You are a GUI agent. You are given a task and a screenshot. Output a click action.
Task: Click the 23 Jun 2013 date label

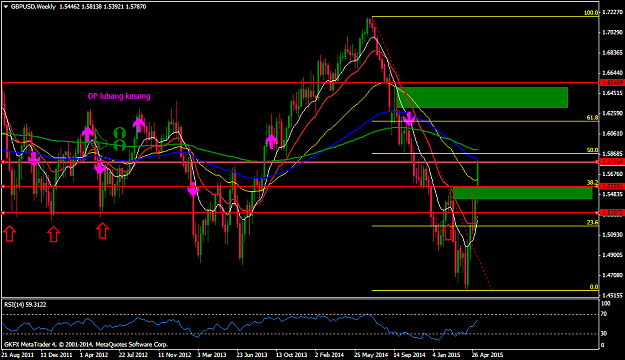pyautogui.click(x=252, y=354)
